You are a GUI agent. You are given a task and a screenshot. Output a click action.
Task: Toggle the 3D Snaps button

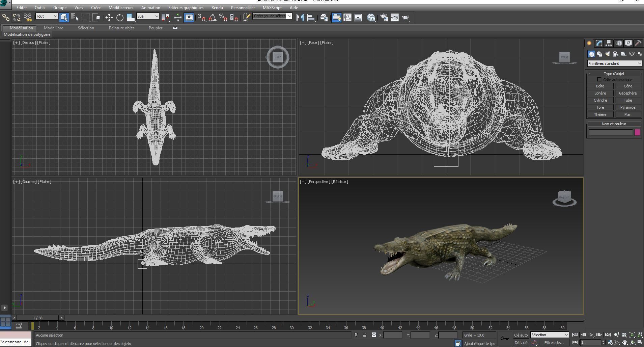[201, 17]
